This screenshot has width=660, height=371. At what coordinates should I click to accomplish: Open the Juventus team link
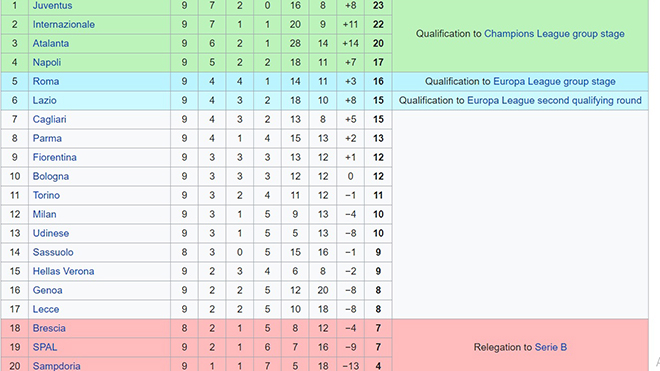tap(52, 5)
